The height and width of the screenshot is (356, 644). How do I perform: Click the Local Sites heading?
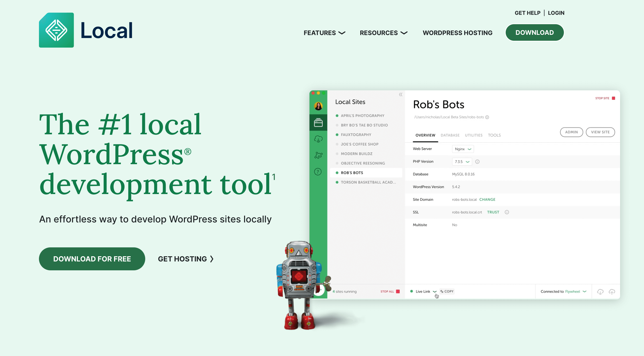(x=350, y=102)
